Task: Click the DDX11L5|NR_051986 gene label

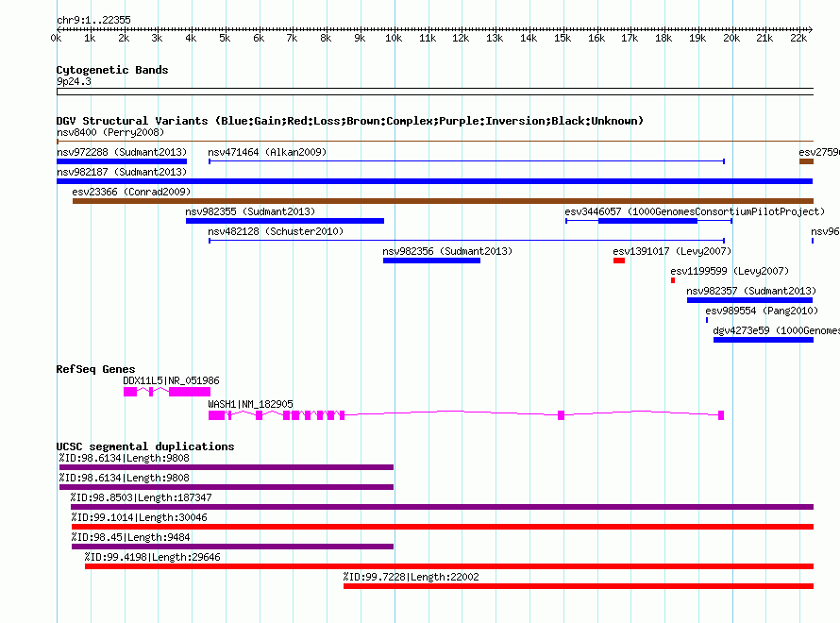Action: [171, 380]
